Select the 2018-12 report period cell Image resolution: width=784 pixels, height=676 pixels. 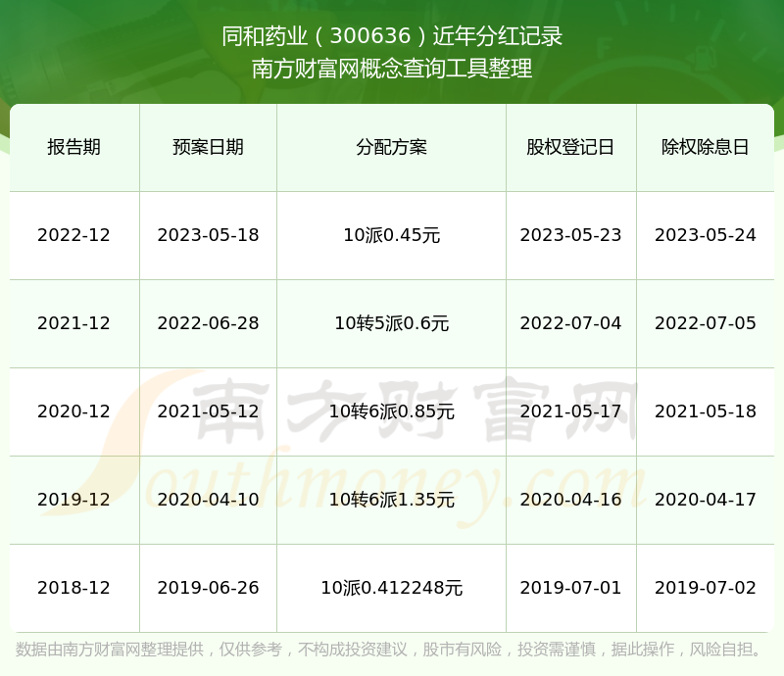point(74,588)
